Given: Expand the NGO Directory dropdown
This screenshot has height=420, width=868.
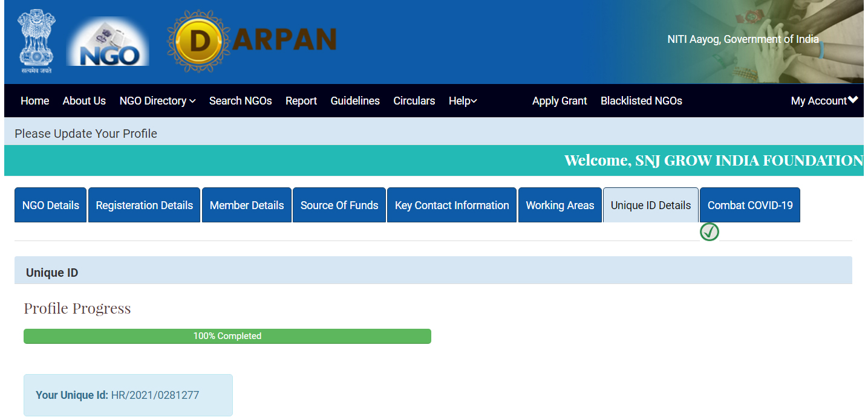Looking at the screenshot, I should click(157, 101).
